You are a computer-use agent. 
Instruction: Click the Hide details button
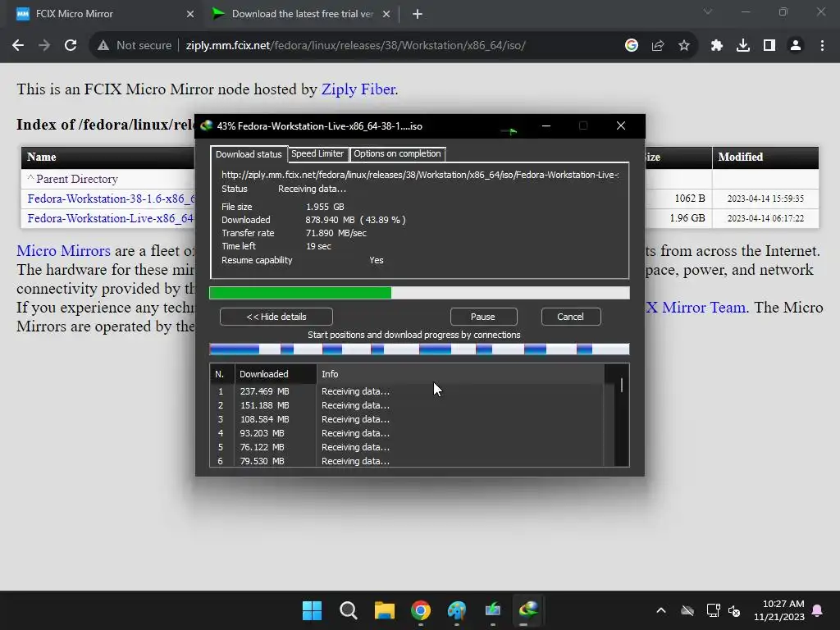point(276,317)
